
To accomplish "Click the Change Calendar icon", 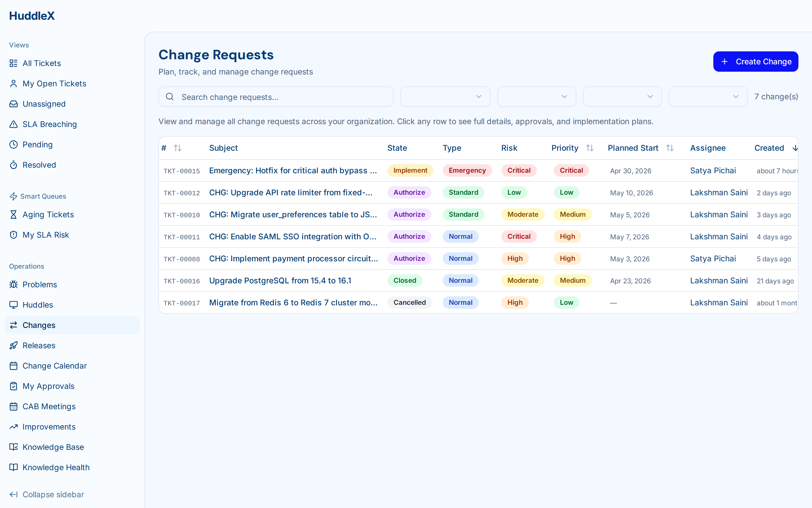I will pos(14,366).
